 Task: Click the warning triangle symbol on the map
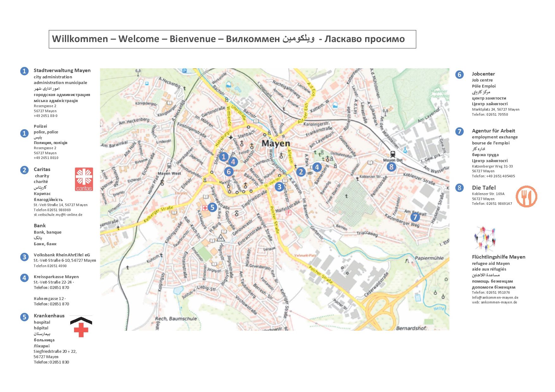[221, 238]
